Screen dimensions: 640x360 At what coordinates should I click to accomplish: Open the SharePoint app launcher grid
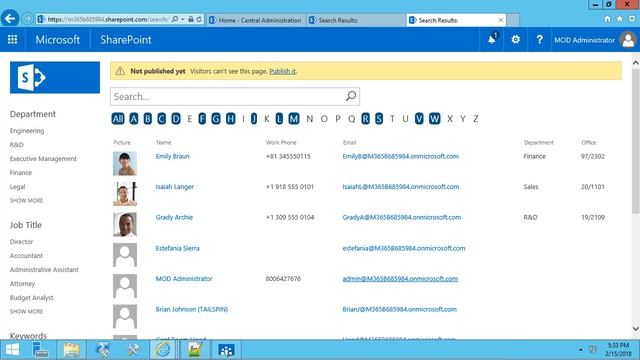click(x=13, y=40)
